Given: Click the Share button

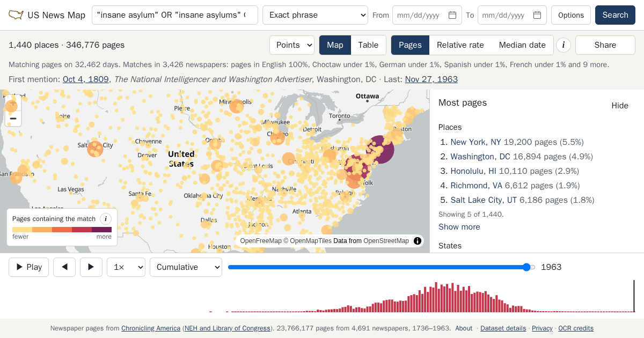Looking at the screenshot, I should click(605, 45).
